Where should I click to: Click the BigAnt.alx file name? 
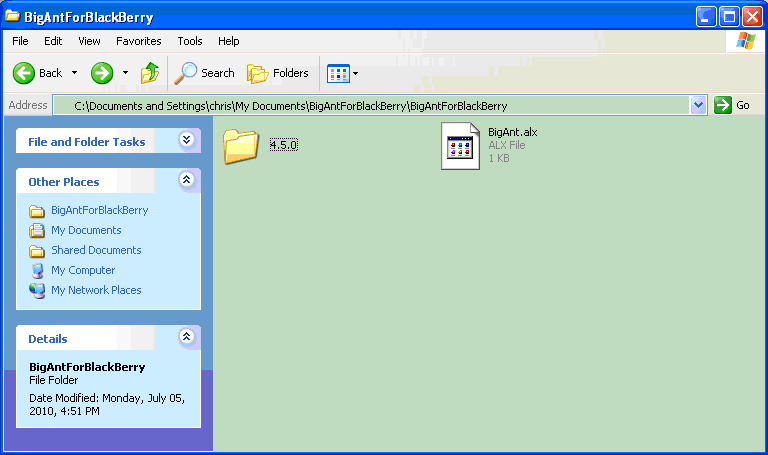513,132
